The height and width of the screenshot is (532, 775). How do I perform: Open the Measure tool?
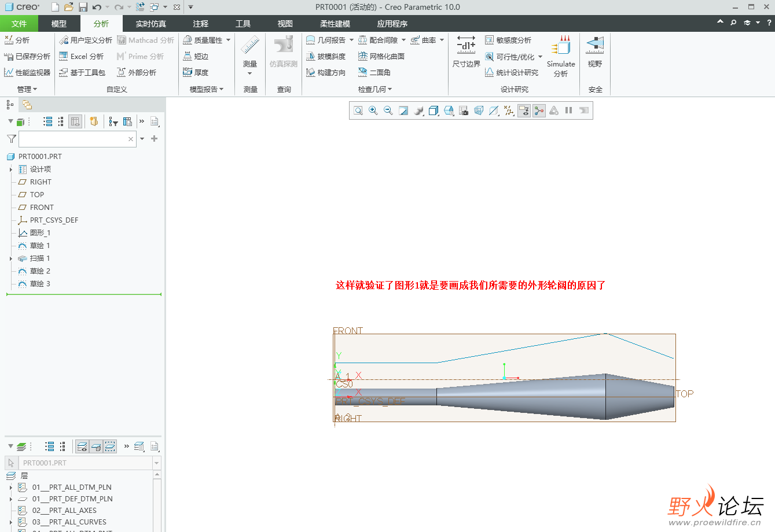[250, 56]
